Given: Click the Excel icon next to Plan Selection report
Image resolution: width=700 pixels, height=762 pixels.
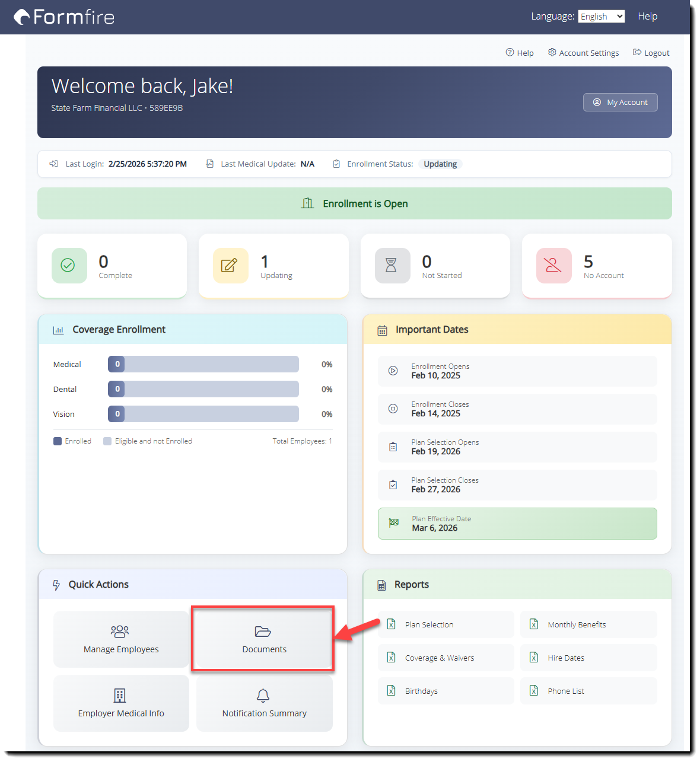Looking at the screenshot, I should [x=391, y=624].
